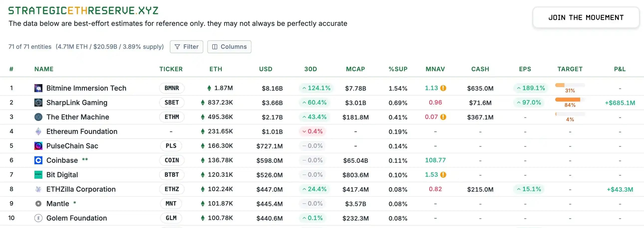
Task: Click the warning icon beside Bit Digital's MNAV
Action: coord(443,175)
